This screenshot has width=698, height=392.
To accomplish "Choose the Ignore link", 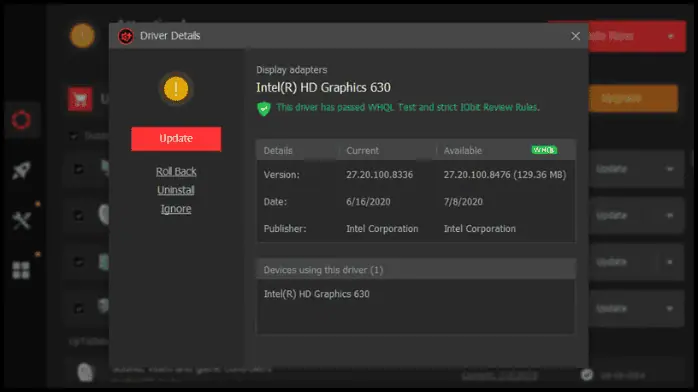I will click(176, 209).
